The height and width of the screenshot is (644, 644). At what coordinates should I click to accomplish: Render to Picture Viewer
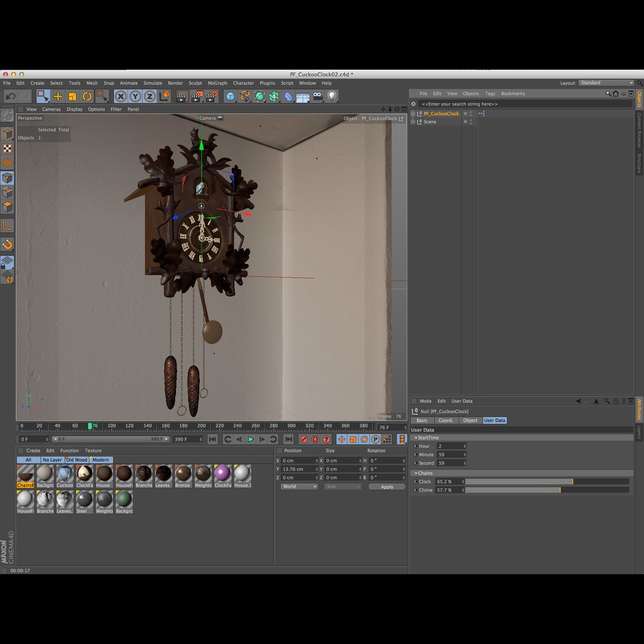(196, 97)
